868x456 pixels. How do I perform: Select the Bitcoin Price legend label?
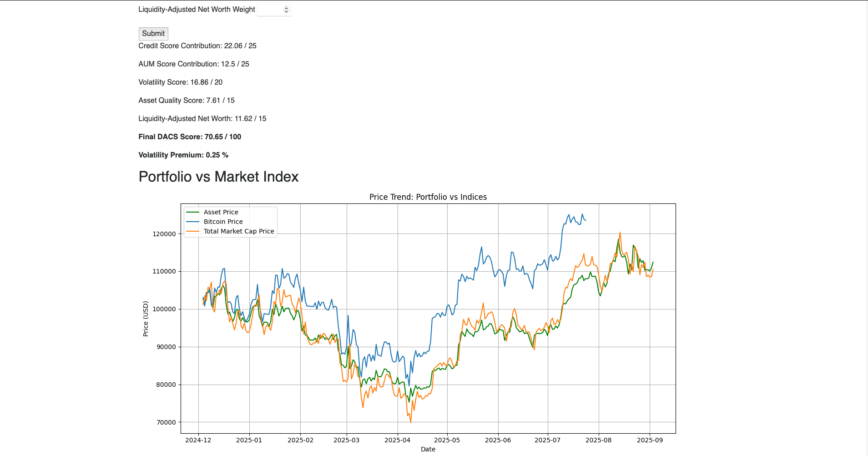[x=223, y=222]
